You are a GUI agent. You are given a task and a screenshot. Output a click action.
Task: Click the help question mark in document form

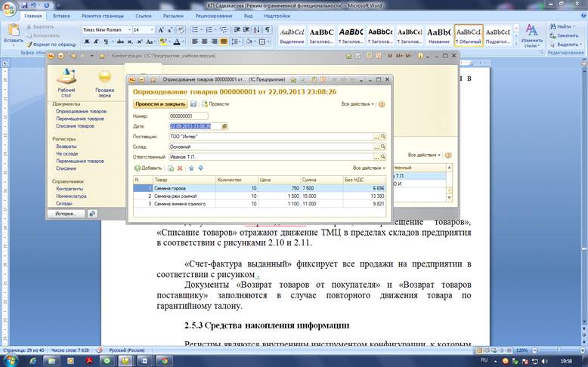pos(382,103)
